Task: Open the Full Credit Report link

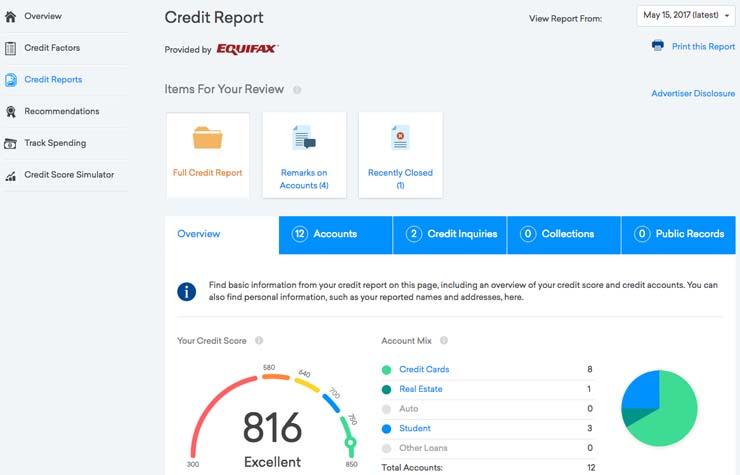Action: tap(208, 173)
